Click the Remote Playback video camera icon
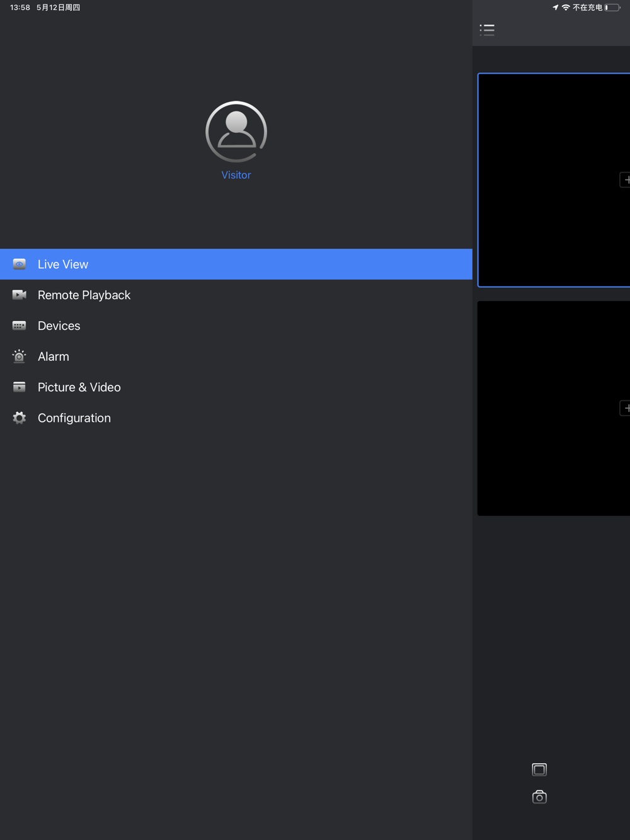 [x=20, y=295]
